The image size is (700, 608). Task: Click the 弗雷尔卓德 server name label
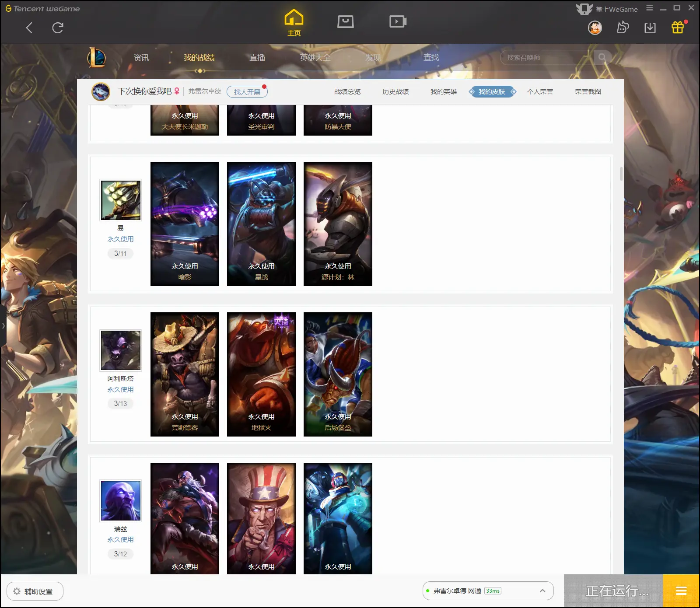pos(205,91)
